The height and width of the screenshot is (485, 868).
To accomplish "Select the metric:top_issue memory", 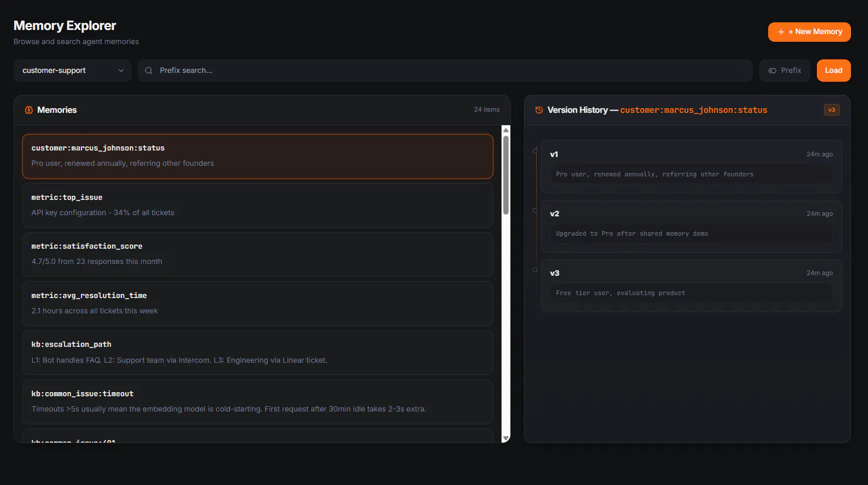I will [x=257, y=205].
